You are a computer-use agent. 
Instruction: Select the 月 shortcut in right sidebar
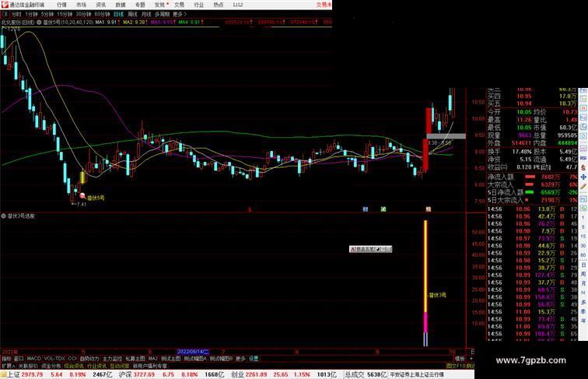pyautogui.click(x=583, y=283)
